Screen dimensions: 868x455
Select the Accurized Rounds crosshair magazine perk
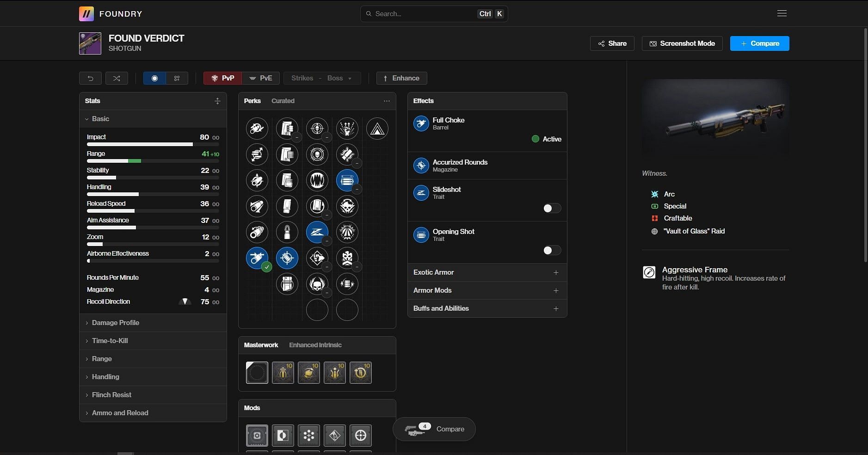pos(287,258)
